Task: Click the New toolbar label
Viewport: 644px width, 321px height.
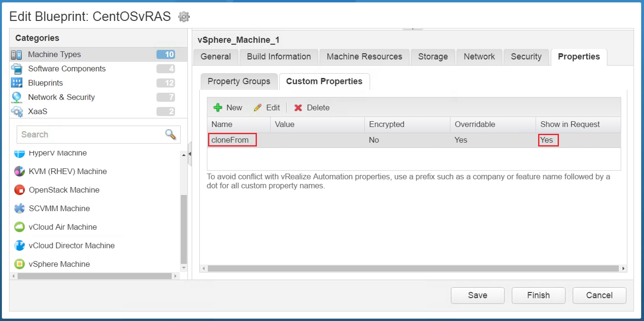Action: pos(234,108)
